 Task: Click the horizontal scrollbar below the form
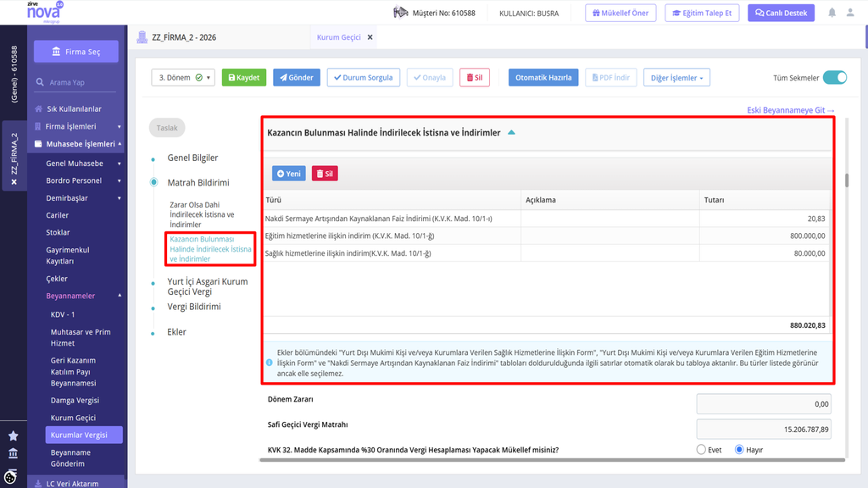coord(552,460)
